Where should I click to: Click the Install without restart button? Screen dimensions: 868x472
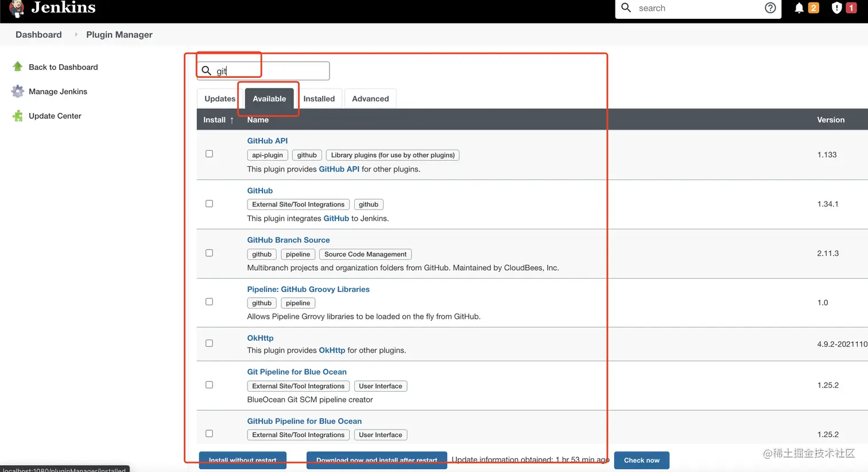pyautogui.click(x=243, y=460)
